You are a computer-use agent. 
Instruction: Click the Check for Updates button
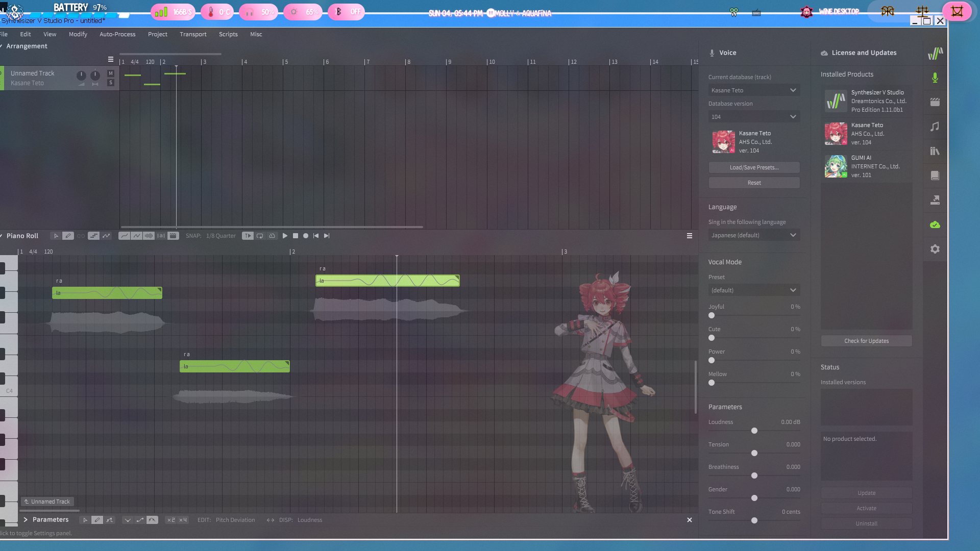(866, 341)
